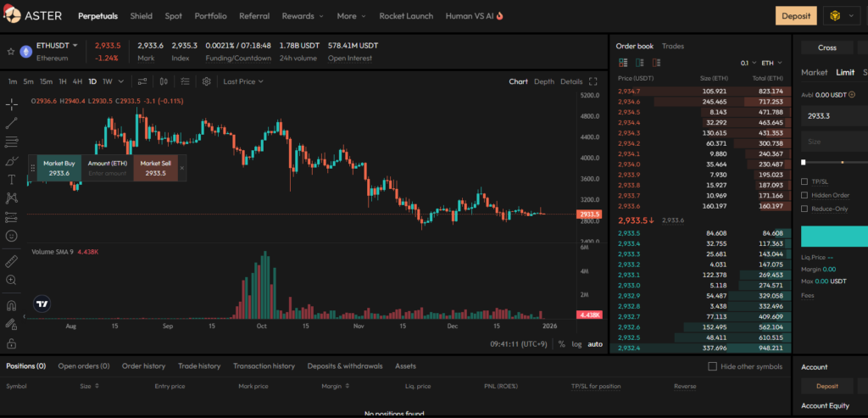Click the order size slider handle
This screenshot has height=418, width=868.
pos(804,162)
